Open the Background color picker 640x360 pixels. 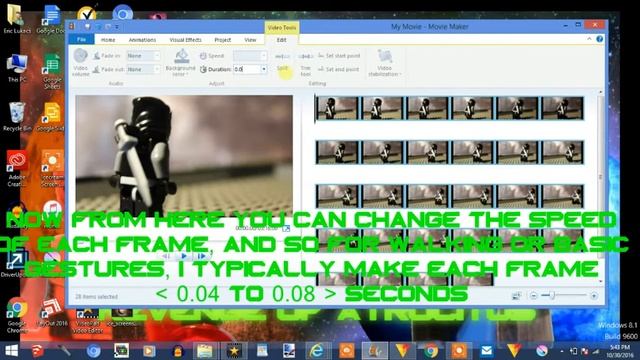tap(180, 62)
